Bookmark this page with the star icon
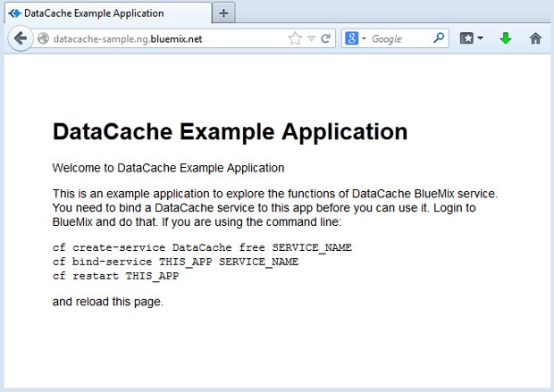This screenshot has height=392, width=554. click(295, 38)
